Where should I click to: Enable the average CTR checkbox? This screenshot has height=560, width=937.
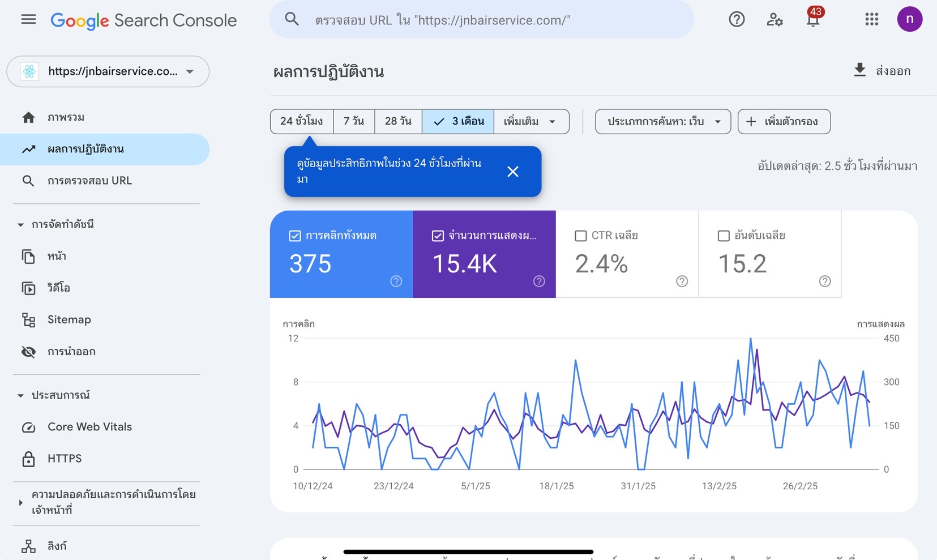tap(580, 236)
